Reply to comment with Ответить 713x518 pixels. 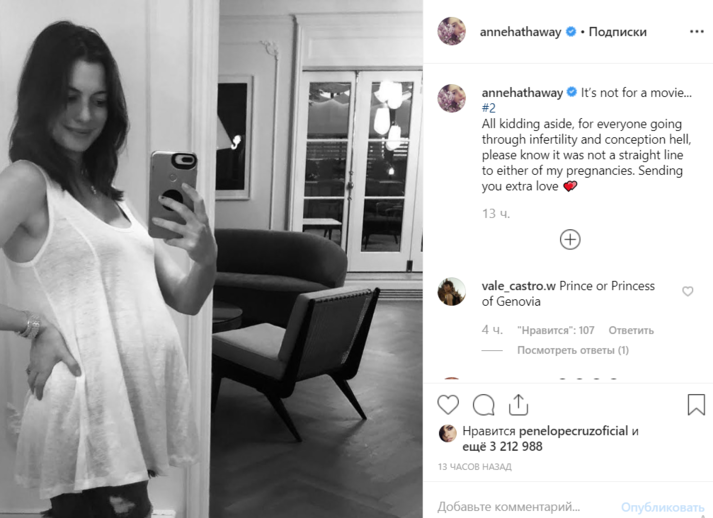(x=631, y=330)
